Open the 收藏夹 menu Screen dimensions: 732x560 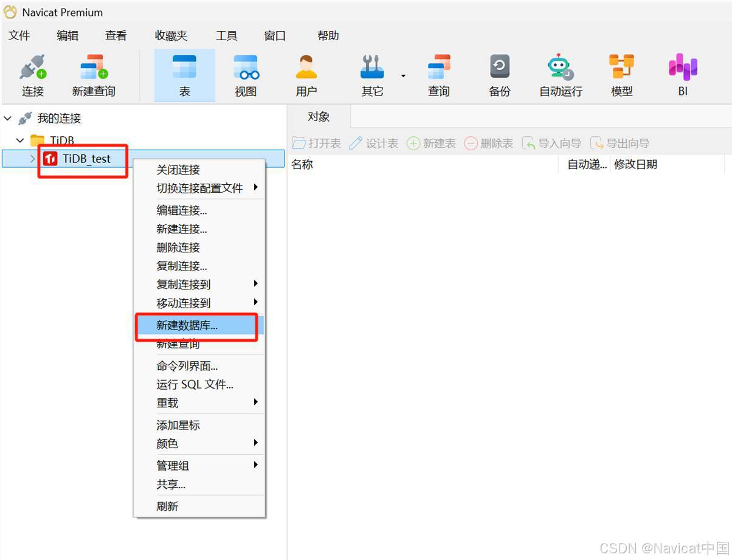(171, 36)
